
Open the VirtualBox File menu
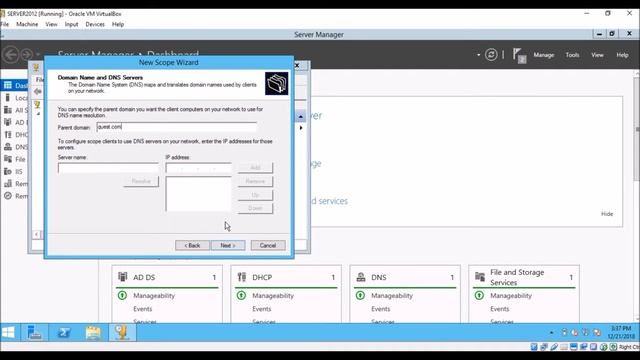(4, 24)
